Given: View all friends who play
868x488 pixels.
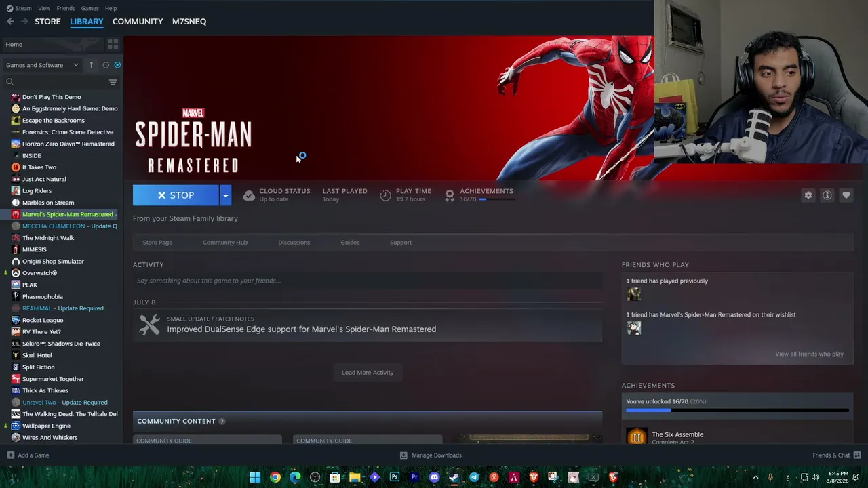Looking at the screenshot, I should (x=809, y=354).
